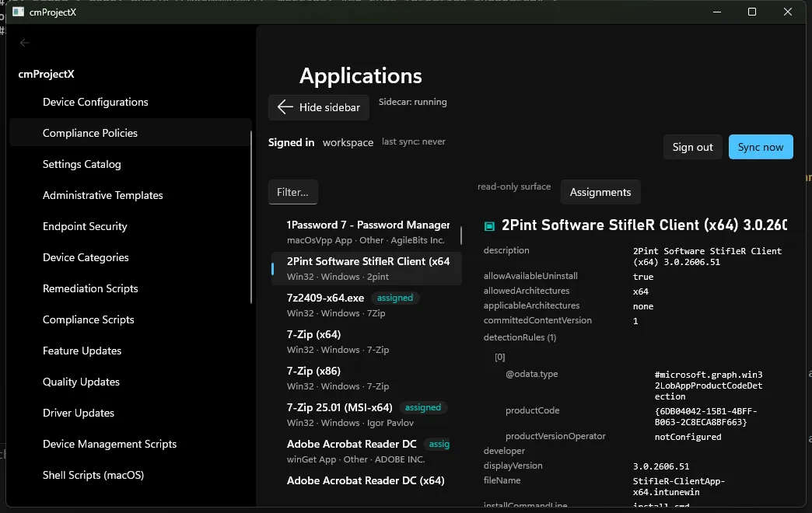Hide the sidebar
This screenshot has width=812, height=513.
pyautogui.click(x=318, y=107)
